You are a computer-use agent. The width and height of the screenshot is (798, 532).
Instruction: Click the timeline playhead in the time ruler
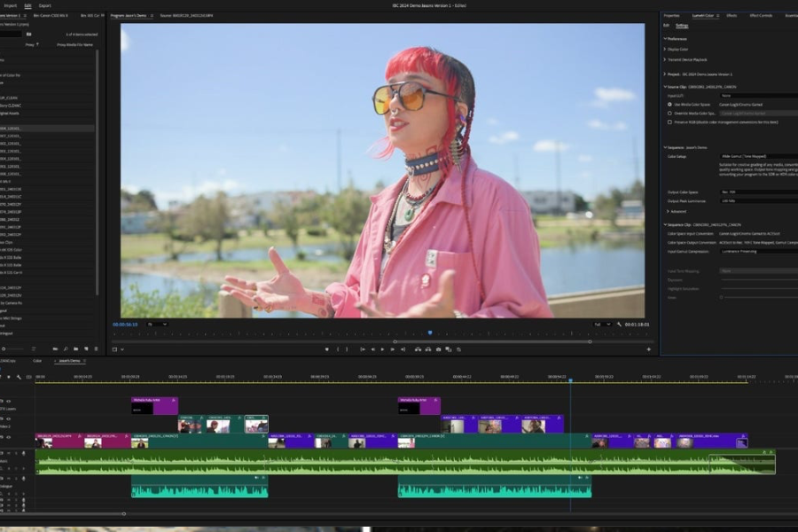(570, 380)
